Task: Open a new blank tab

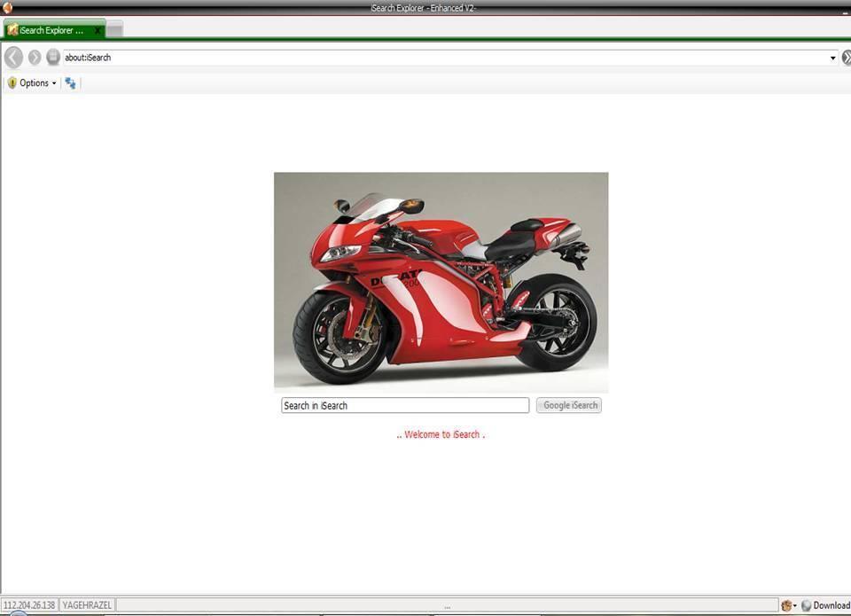Action: [114, 30]
